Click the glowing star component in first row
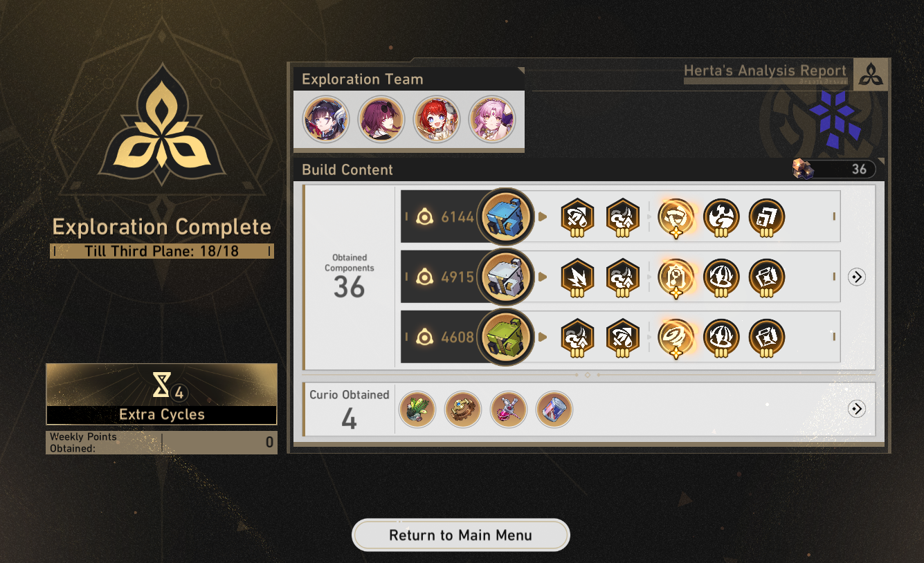 676,217
